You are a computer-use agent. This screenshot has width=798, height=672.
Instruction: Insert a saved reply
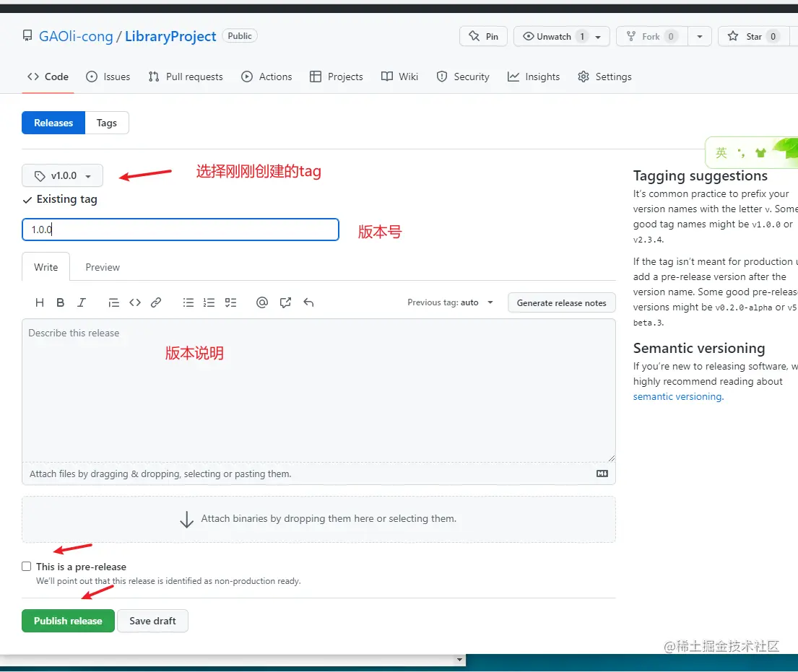coord(308,302)
